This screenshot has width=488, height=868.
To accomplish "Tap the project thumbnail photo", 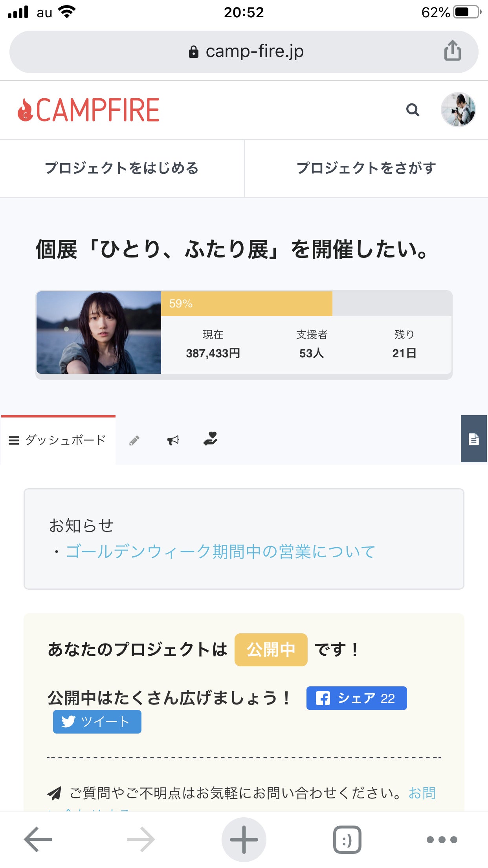I will pyautogui.click(x=99, y=333).
